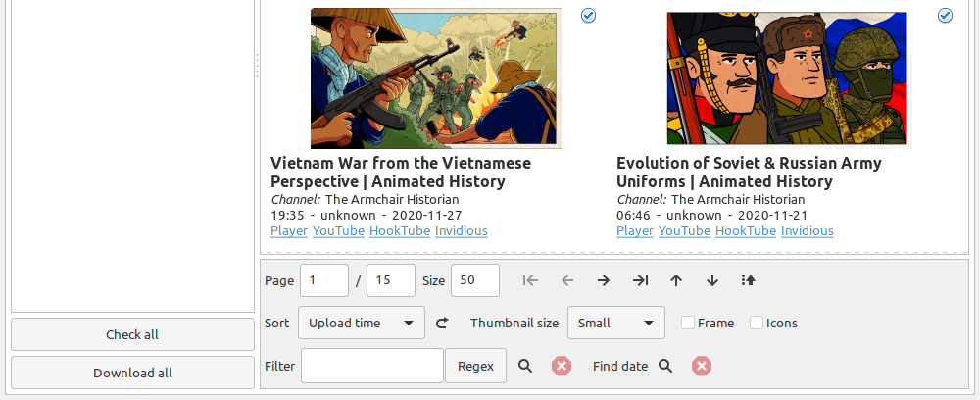Click the duration text 06:46
This screenshot has width=980, height=400.
(x=633, y=216)
